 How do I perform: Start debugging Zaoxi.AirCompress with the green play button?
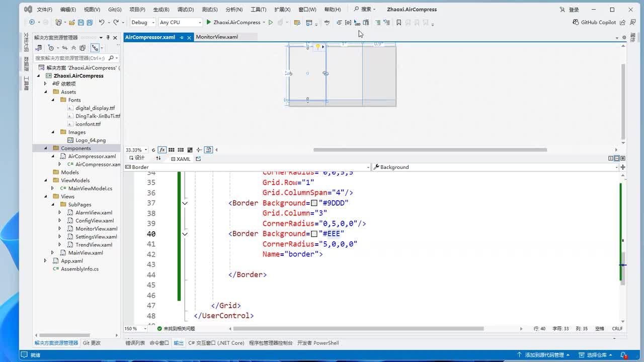(209, 22)
